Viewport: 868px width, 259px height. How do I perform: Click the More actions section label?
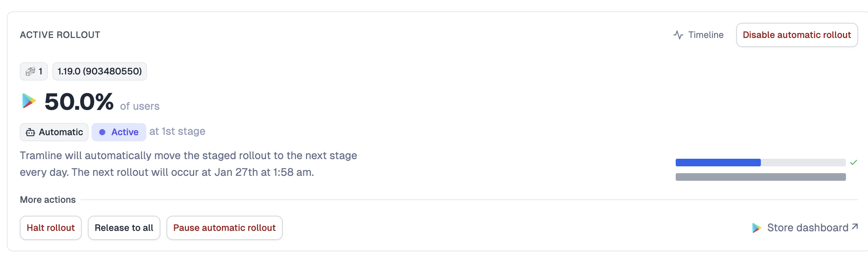(x=48, y=200)
